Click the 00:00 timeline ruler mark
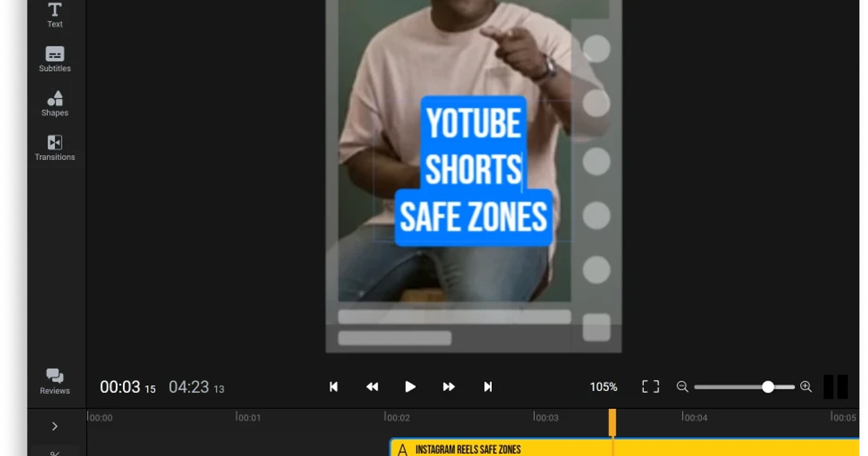This screenshot has width=868, height=456. coord(100,417)
